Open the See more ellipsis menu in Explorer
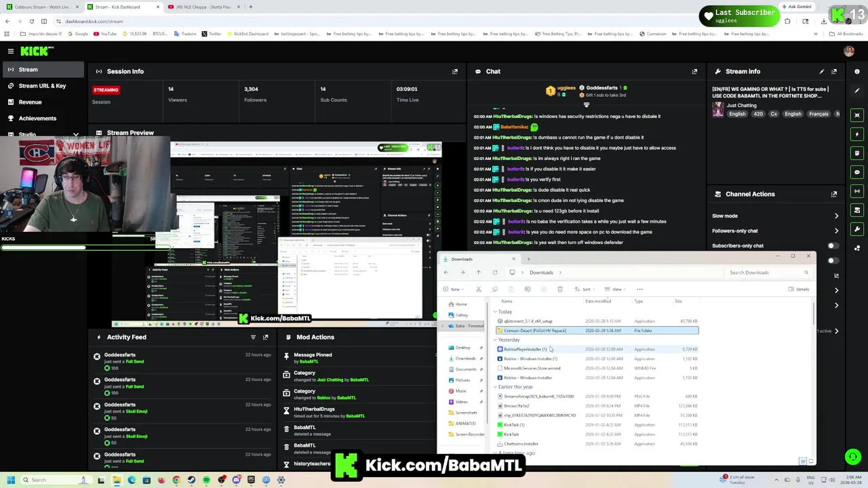Screen dimensions: 868x488 click(x=639, y=289)
